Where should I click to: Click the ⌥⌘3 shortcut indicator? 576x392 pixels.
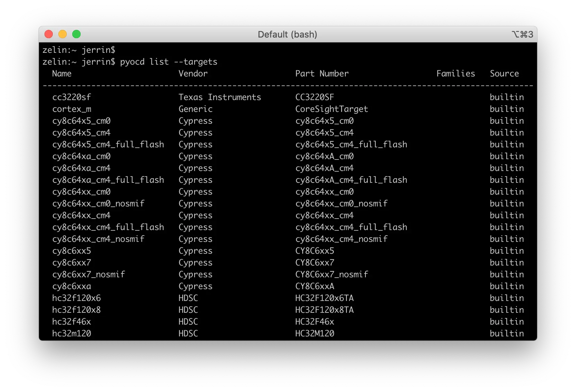pyautogui.click(x=522, y=34)
